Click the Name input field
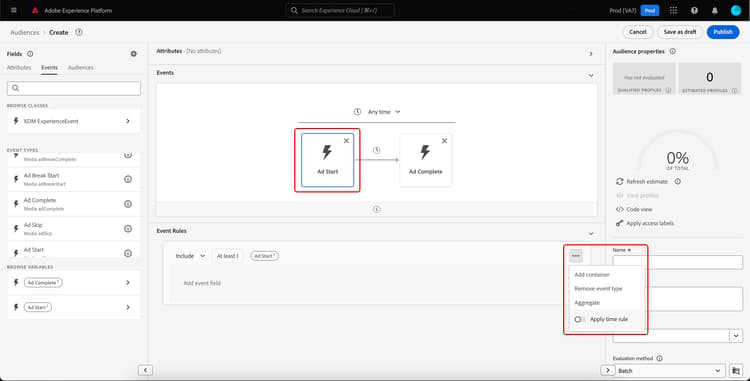 (678, 262)
